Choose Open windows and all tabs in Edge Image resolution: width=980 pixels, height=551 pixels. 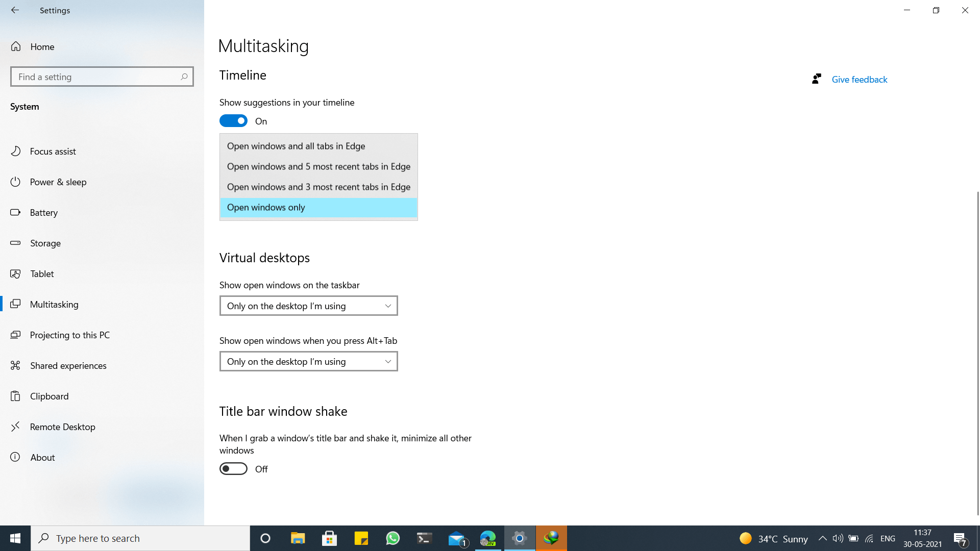[318, 146]
